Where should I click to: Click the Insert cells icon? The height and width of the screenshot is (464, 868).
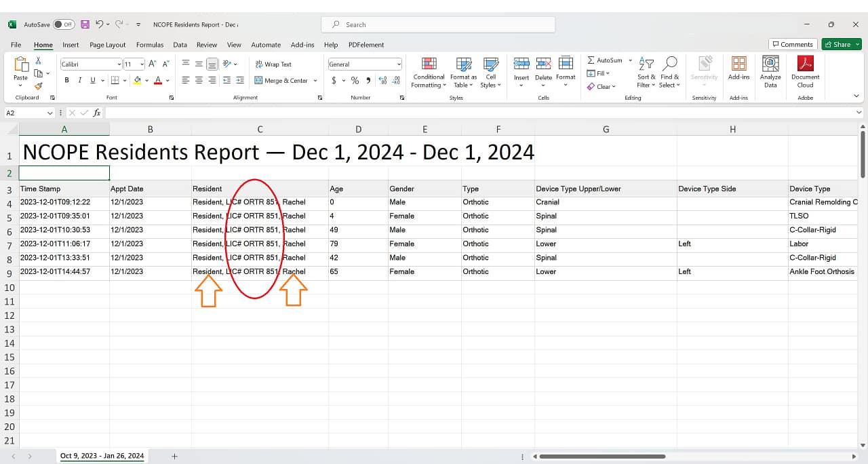point(521,64)
